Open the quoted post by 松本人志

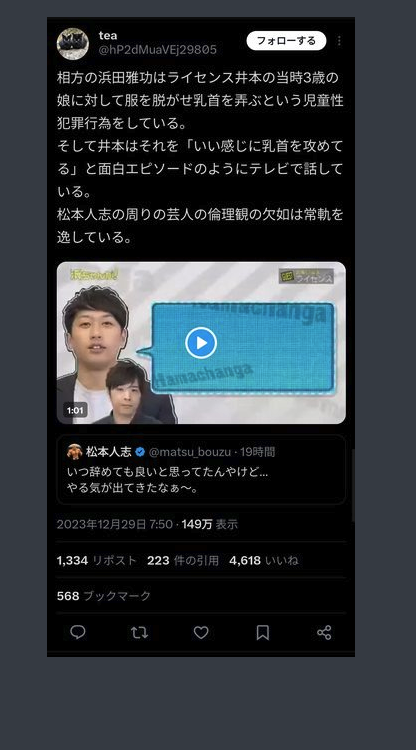201,469
